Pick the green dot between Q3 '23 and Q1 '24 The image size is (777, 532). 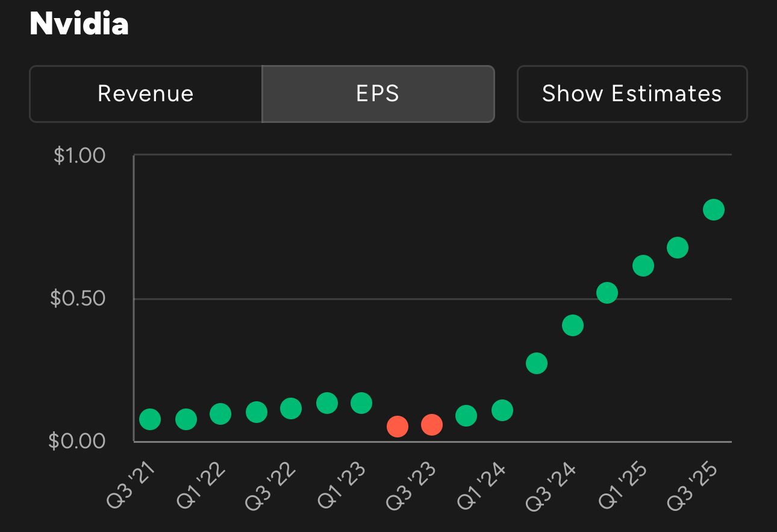[466, 415]
